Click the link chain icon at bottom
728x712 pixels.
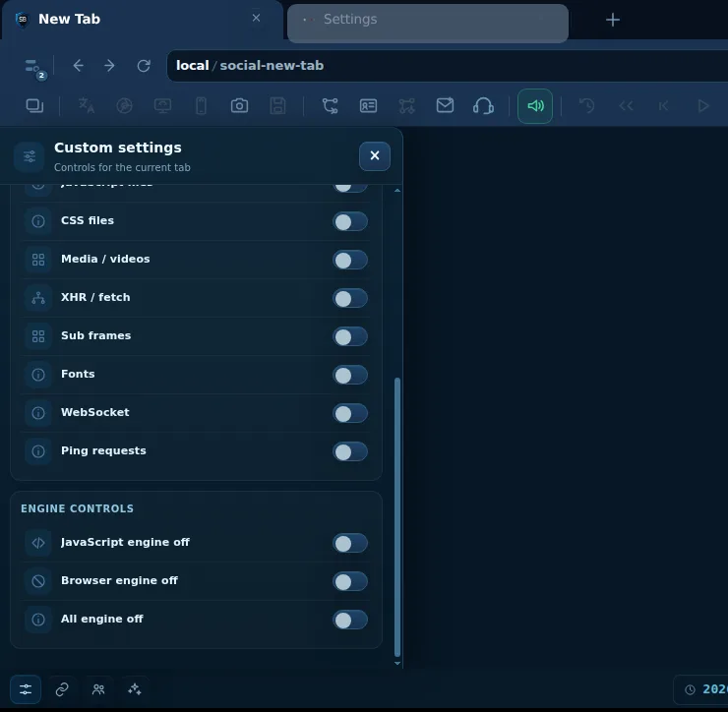coord(62,689)
